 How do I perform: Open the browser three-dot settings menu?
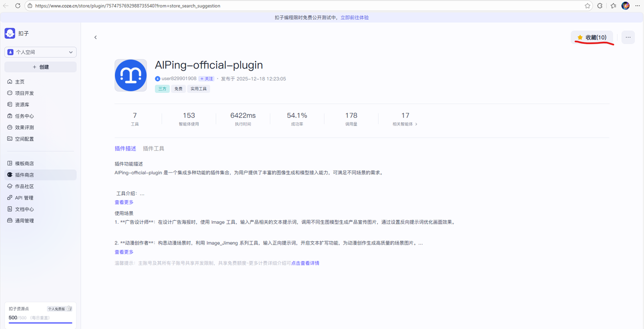tap(637, 6)
